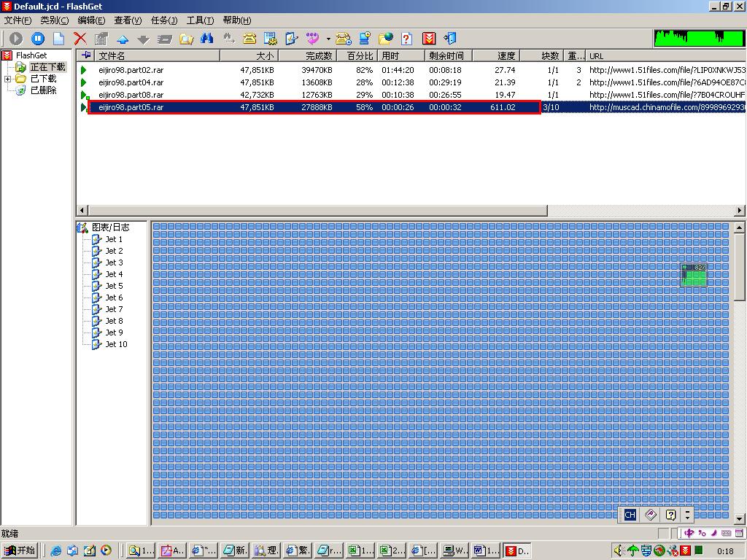The image size is (747, 560).
Task: Click the red X Delete icon
Action: (x=80, y=39)
